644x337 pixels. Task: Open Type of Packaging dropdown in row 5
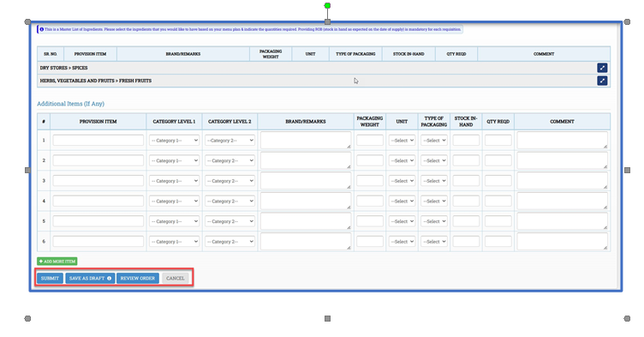[x=434, y=221]
